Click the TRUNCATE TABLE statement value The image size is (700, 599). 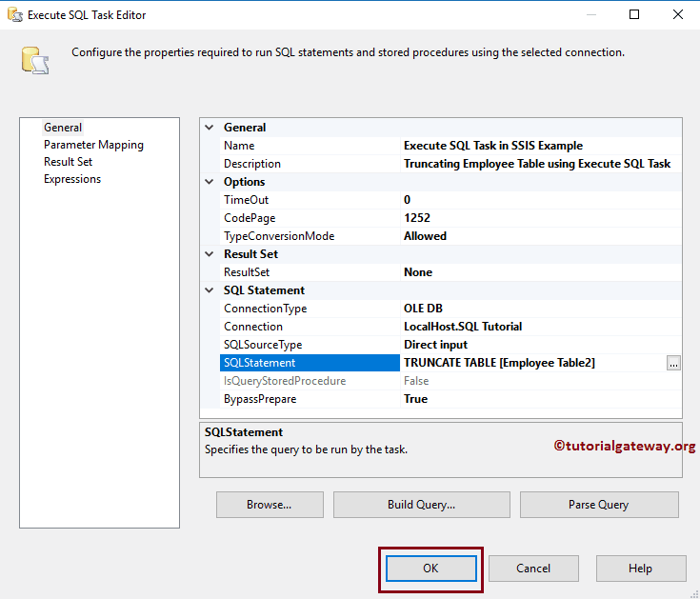click(x=533, y=363)
